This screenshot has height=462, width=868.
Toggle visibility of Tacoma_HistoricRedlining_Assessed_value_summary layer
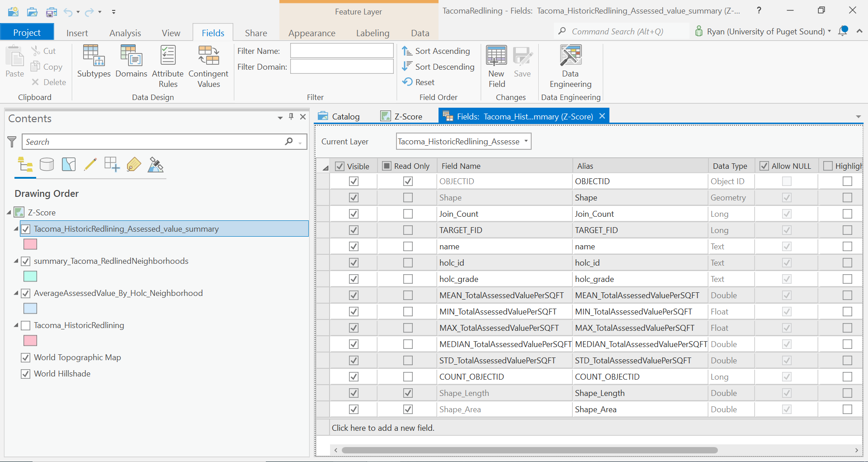point(26,229)
